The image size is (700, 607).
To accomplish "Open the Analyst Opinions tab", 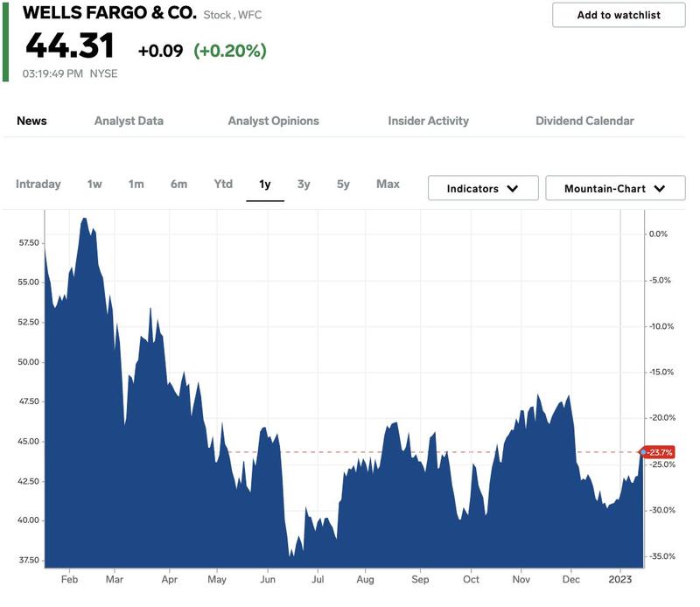I will tap(274, 121).
